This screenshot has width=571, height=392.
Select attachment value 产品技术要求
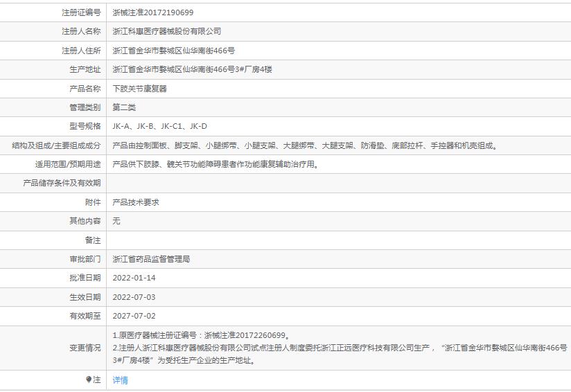136,202
